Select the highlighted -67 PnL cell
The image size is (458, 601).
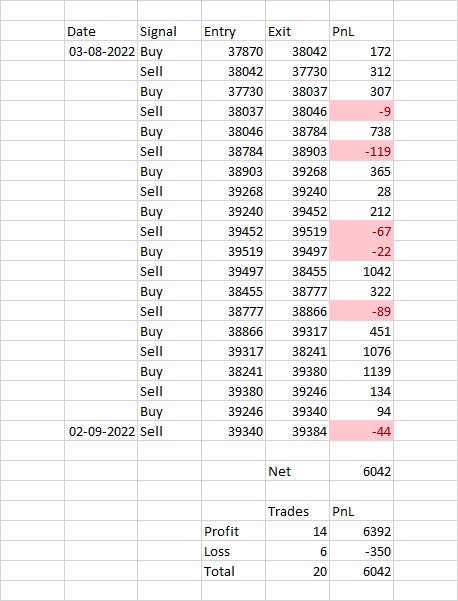[361, 231]
